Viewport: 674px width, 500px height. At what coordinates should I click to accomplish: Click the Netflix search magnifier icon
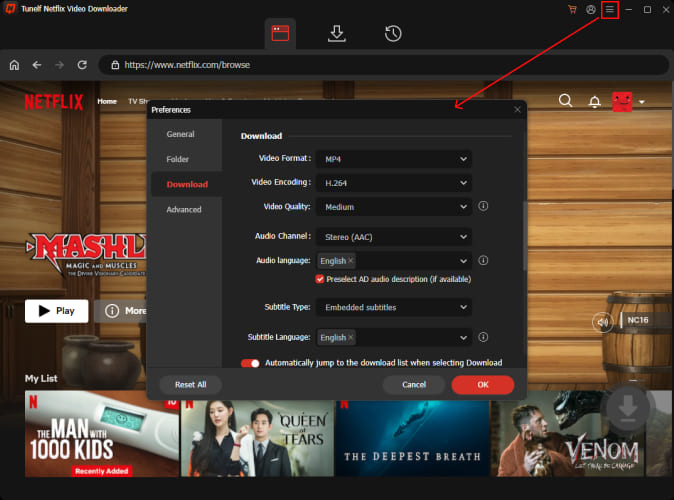[x=565, y=101]
